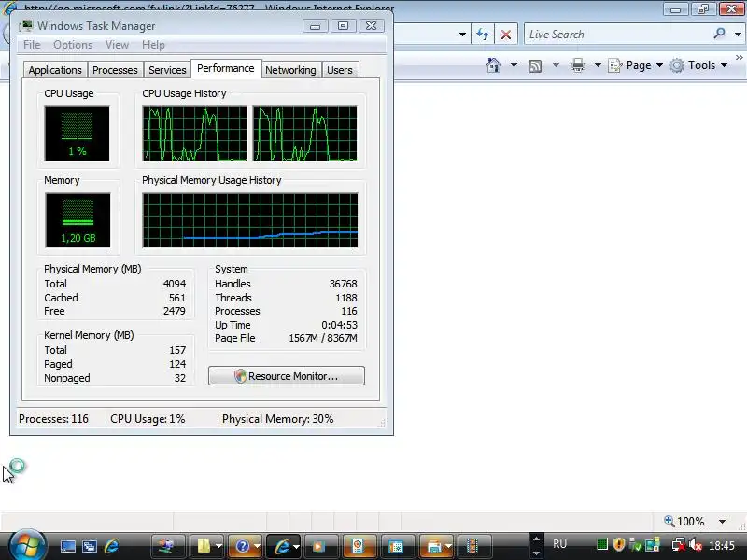This screenshot has height=560, width=747.
Task: Click the Internet Explorer taskbar button
Action: click(x=284, y=546)
